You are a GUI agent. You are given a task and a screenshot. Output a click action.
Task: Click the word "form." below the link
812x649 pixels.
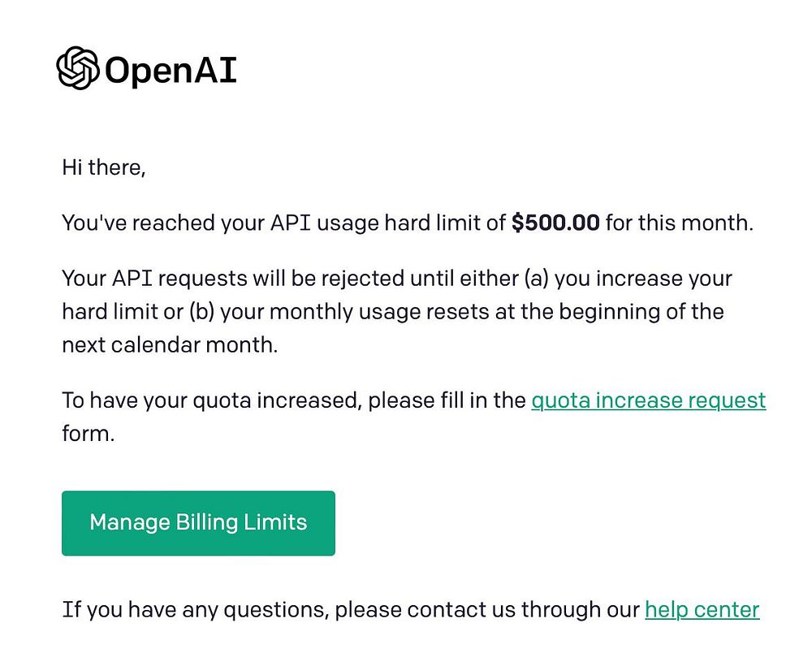coord(88,434)
